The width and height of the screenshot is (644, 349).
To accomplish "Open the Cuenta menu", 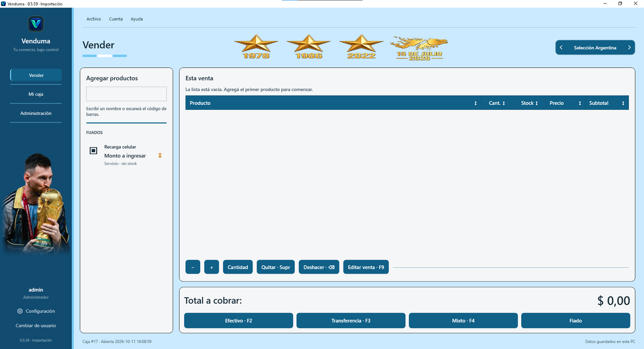I will 116,19.
